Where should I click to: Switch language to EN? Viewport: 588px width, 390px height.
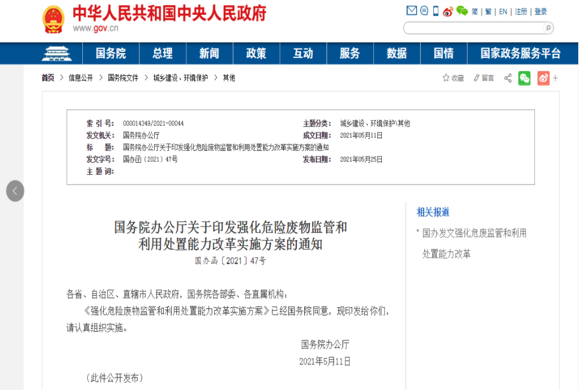pos(503,11)
